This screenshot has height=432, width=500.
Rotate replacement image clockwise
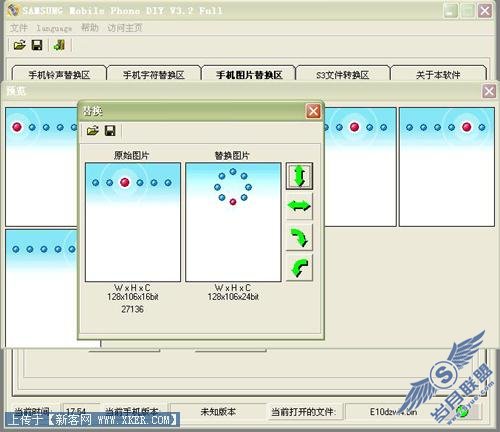click(299, 237)
